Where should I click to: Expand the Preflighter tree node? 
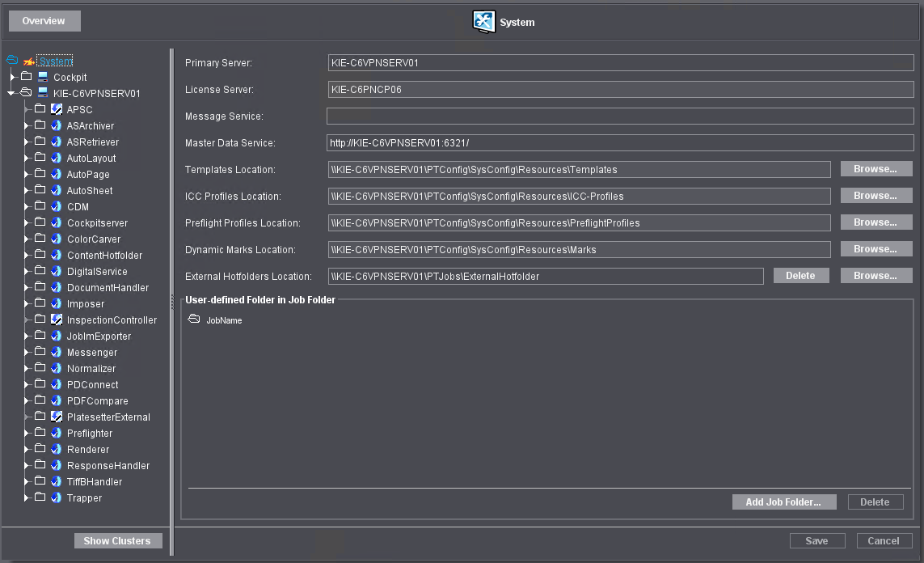[27, 433]
